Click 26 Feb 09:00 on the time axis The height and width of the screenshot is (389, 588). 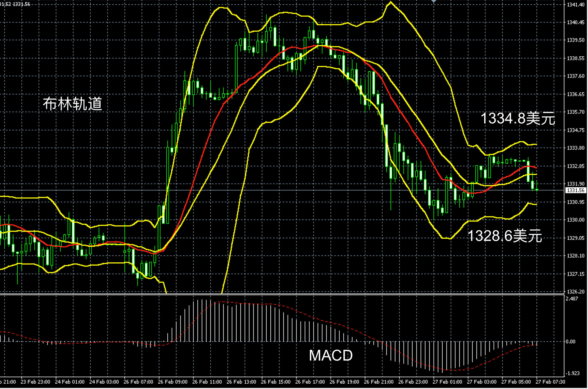click(x=173, y=382)
